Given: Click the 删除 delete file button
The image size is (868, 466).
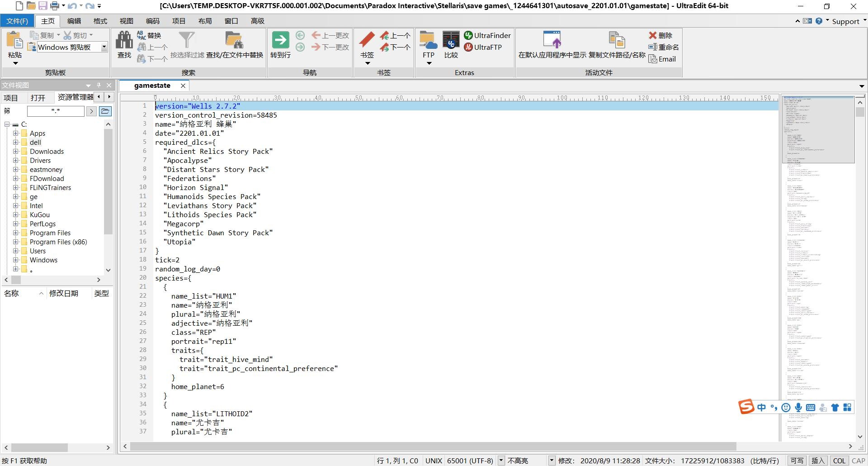Looking at the screenshot, I should click(660, 35).
